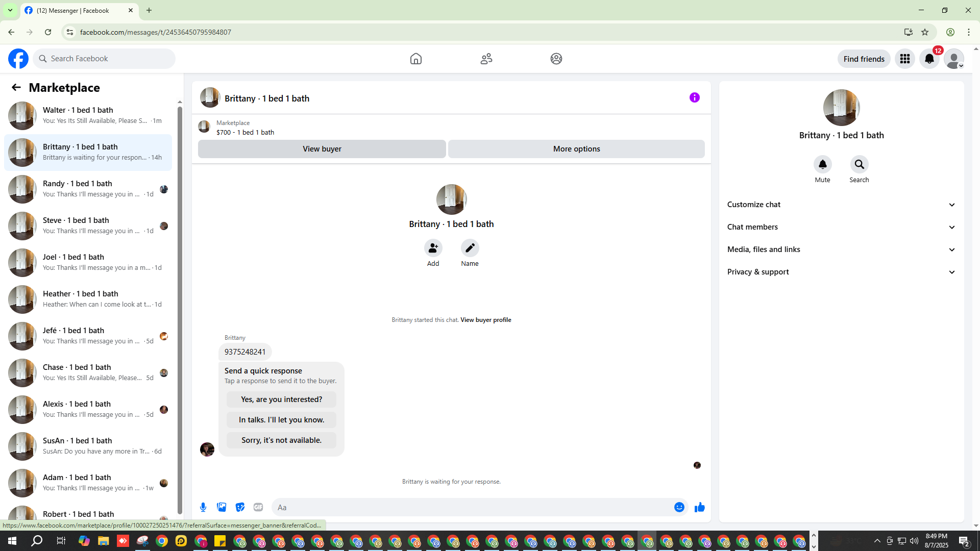Bookmark this page with the star icon

click(925, 32)
